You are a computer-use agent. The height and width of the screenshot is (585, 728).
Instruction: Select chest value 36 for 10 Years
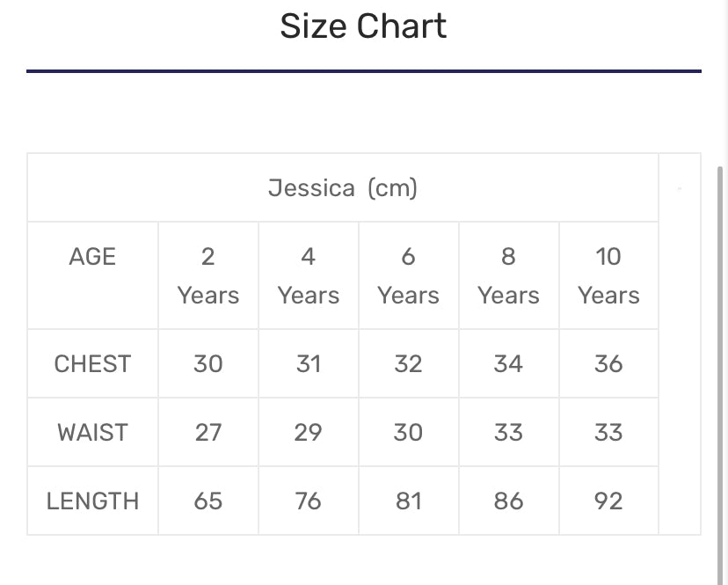[608, 364]
